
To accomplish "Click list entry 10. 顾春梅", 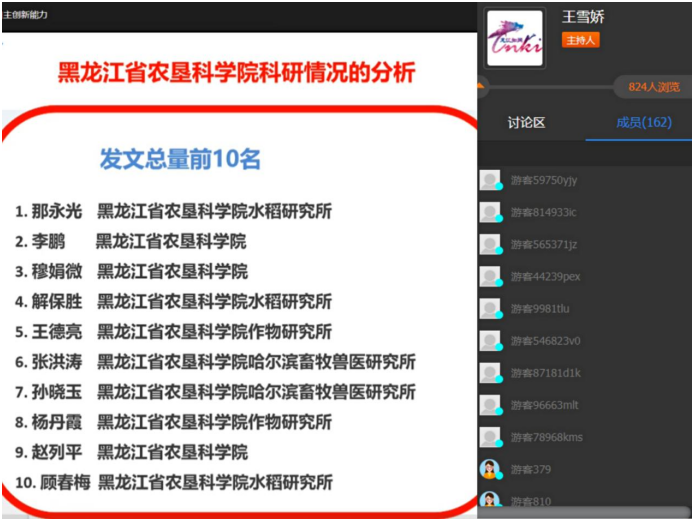I will 174,482.
